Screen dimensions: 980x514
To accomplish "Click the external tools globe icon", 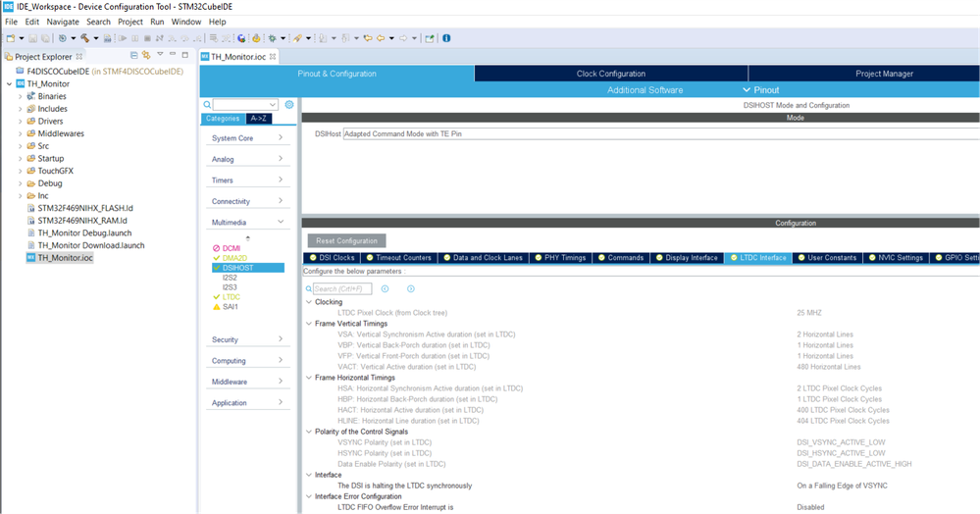I will click(241, 38).
